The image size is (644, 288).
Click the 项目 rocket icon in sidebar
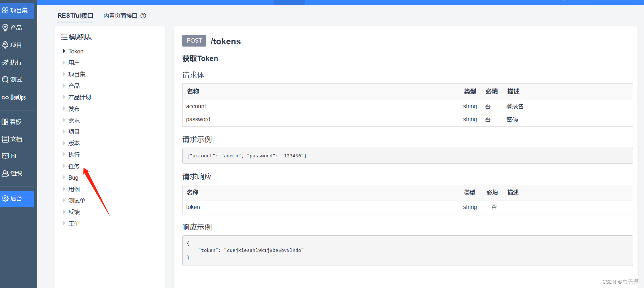point(5,45)
